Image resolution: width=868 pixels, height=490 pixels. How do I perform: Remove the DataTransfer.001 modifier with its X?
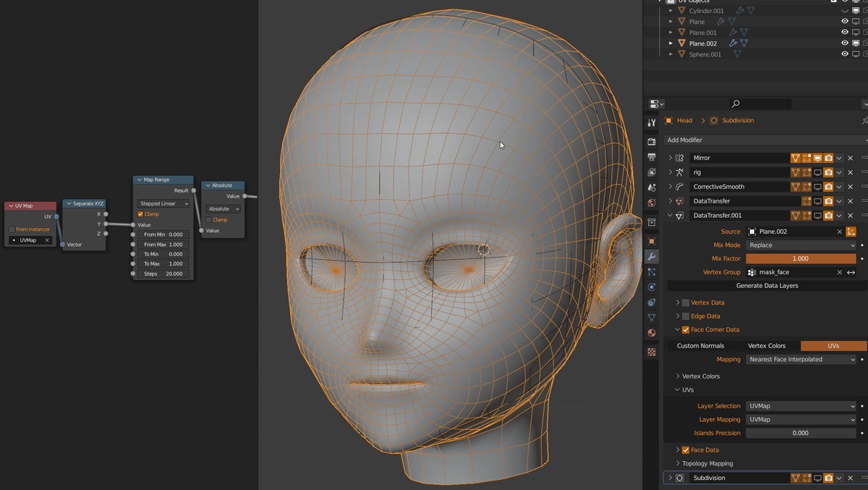pyautogui.click(x=851, y=215)
